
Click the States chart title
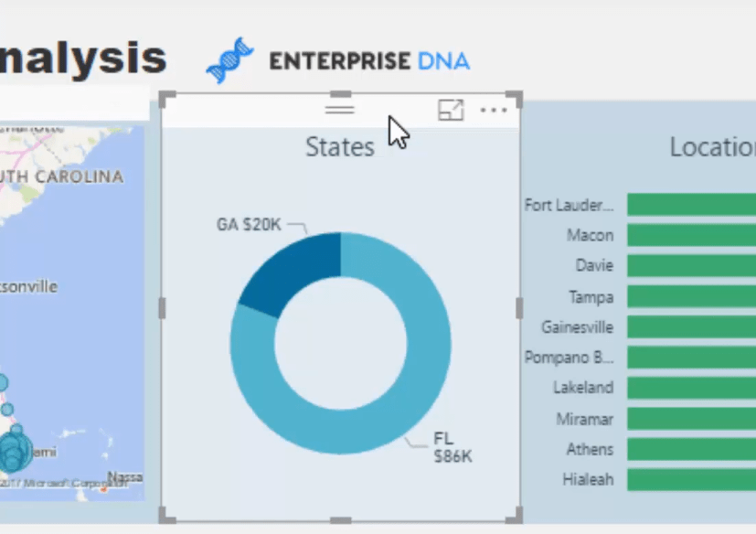pos(339,147)
